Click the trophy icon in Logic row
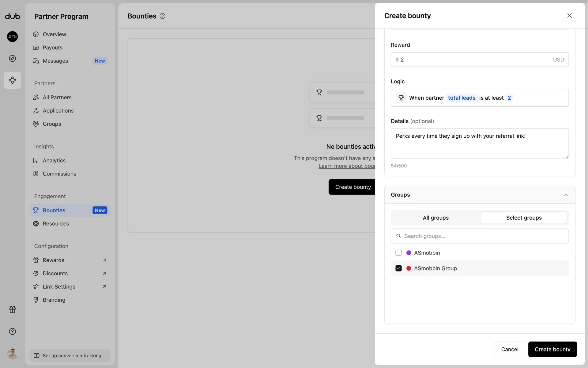Image resolution: width=588 pixels, height=368 pixels. pos(401,98)
